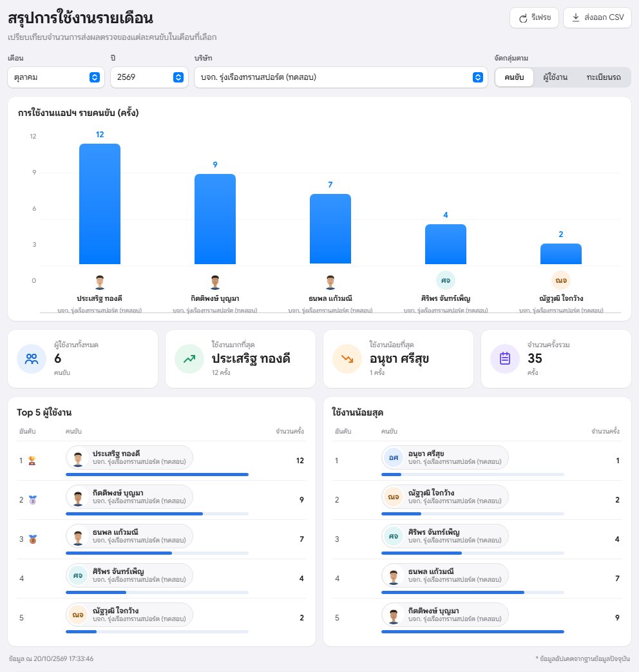Click the silver medal icon at rank 2
Screen dimensions: 639x672
[33, 500]
